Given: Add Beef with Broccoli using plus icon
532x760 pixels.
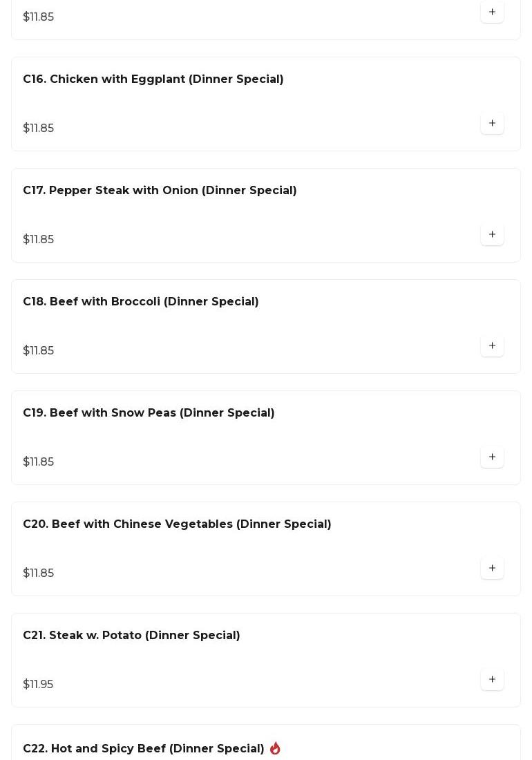Looking at the screenshot, I should pyautogui.click(x=492, y=346).
